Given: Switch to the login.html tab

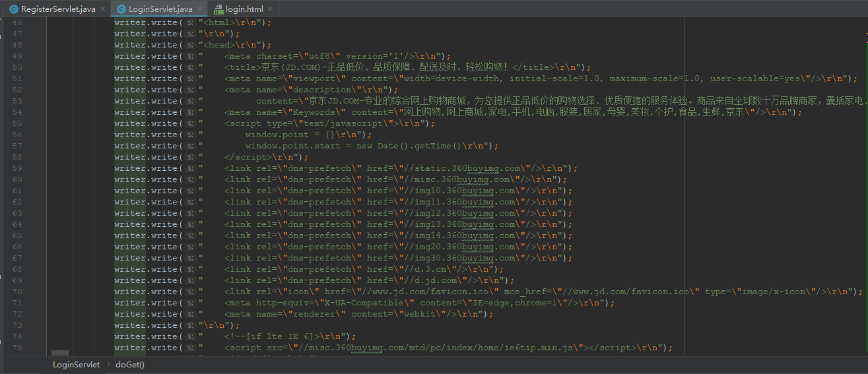Looking at the screenshot, I should [244, 9].
